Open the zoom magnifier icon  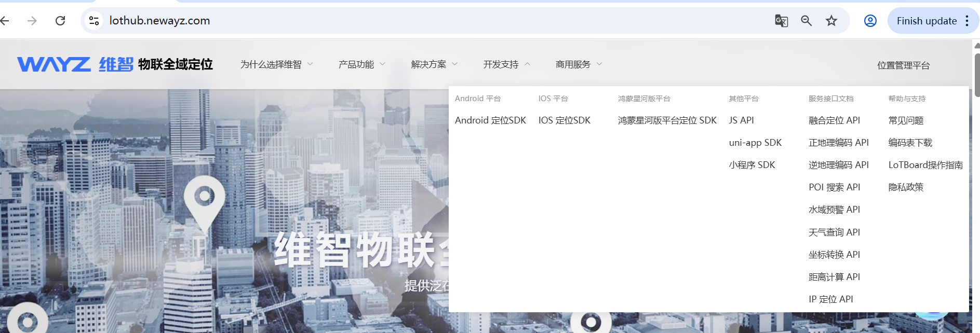point(806,21)
